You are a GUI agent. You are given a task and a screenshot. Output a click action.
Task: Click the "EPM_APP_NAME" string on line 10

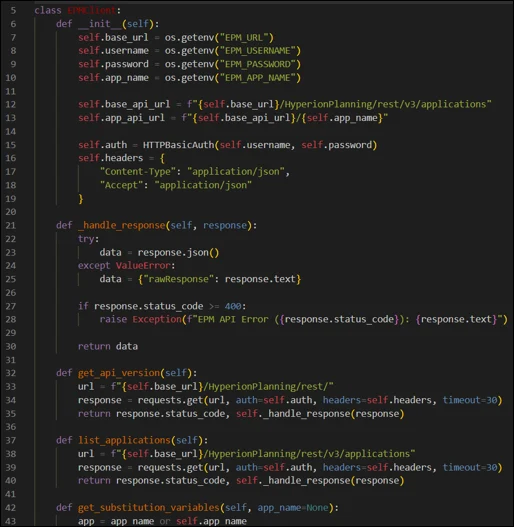pos(258,78)
